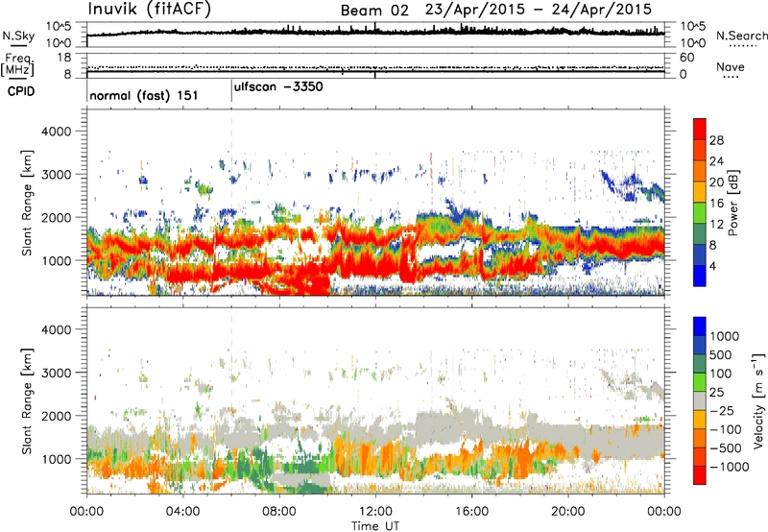The width and height of the screenshot is (768, 532).
Task: Click the '-1000' Velocity colorbar tick label
Action: (730, 467)
